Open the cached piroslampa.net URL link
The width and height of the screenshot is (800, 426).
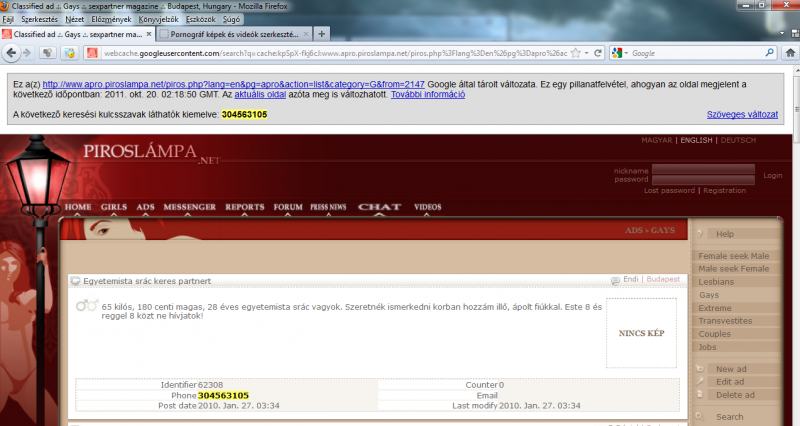tap(233, 84)
